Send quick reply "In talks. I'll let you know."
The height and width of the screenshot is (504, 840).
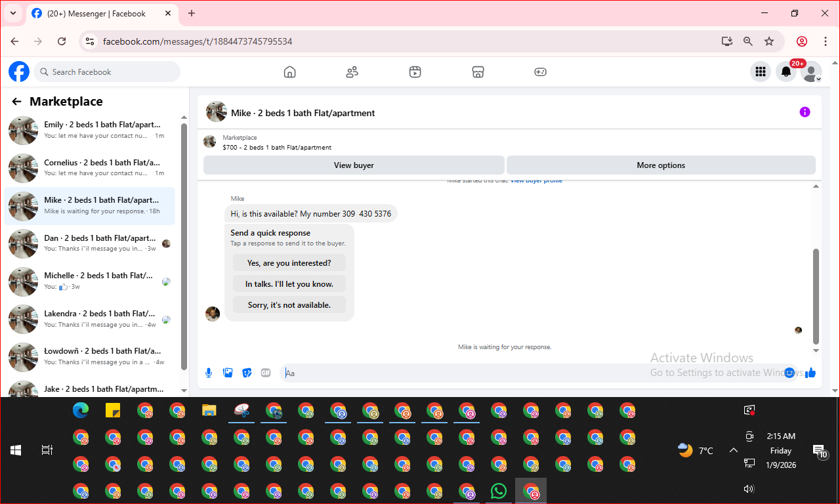[x=289, y=284]
